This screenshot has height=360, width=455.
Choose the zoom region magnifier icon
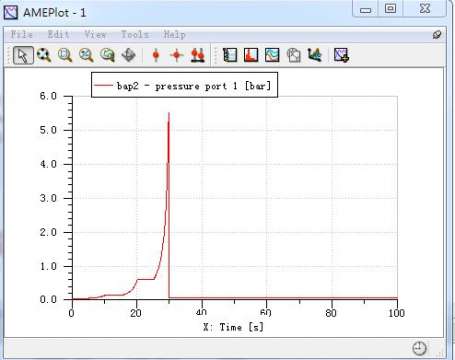pos(65,55)
